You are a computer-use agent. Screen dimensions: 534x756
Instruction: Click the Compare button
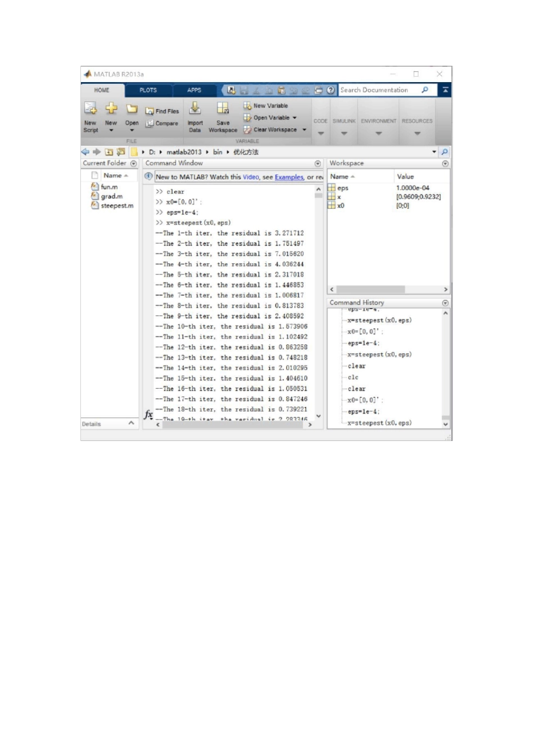pyautogui.click(x=162, y=123)
